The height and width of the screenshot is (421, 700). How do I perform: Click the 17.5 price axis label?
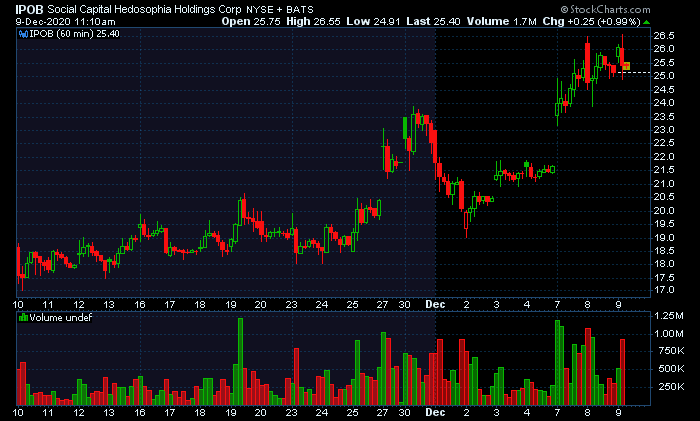click(x=664, y=278)
